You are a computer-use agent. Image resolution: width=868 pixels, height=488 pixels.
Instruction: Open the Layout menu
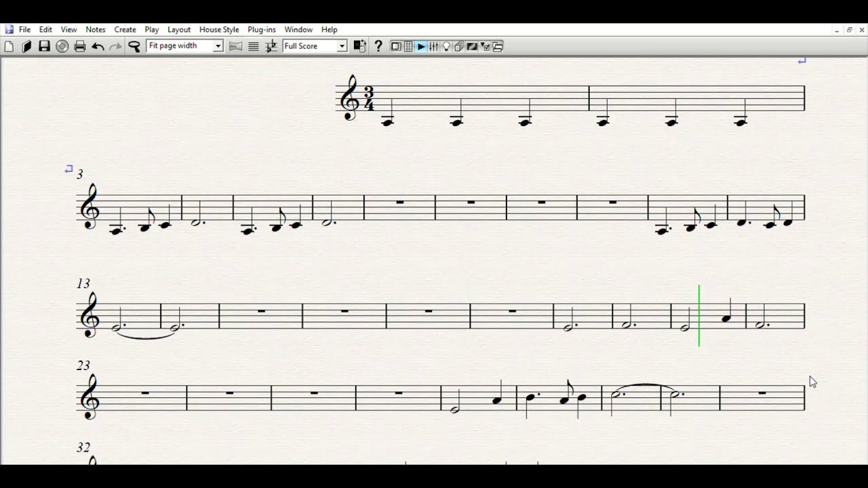click(179, 30)
